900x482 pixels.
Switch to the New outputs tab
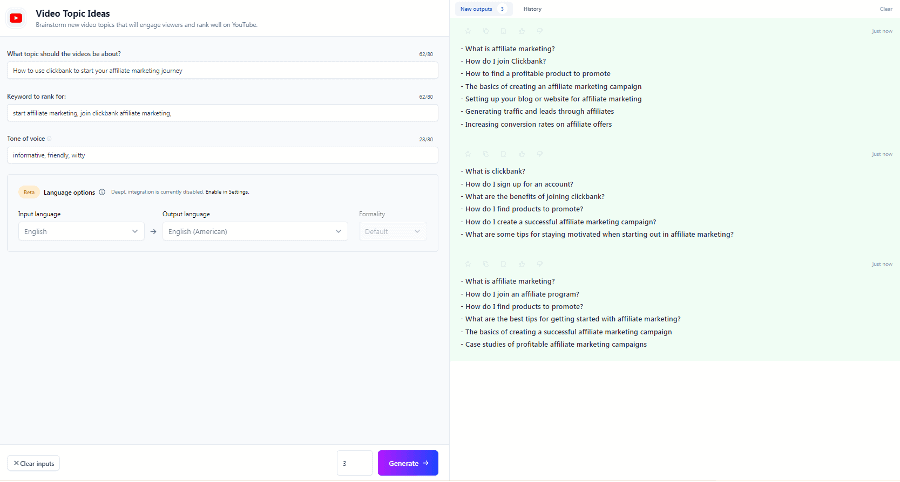482,9
